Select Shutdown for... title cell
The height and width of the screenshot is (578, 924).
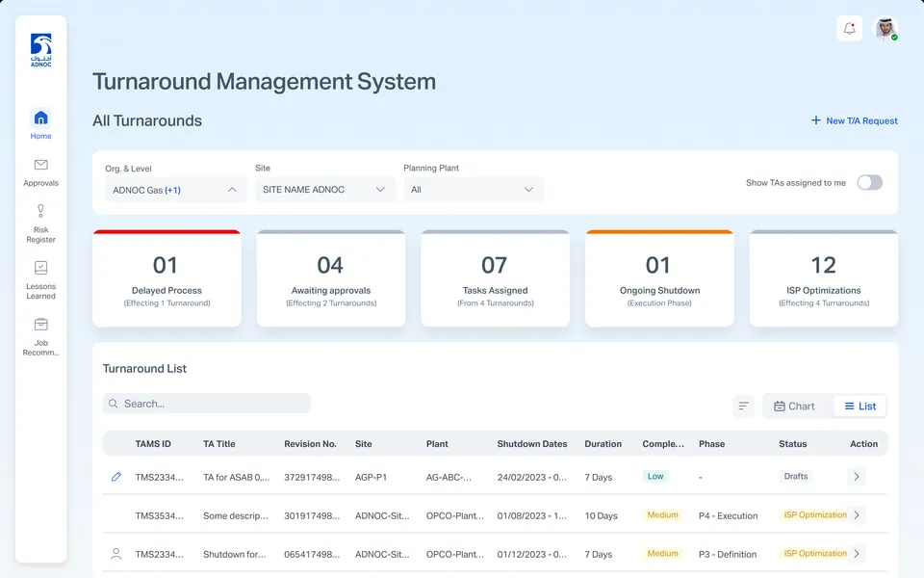pos(235,555)
